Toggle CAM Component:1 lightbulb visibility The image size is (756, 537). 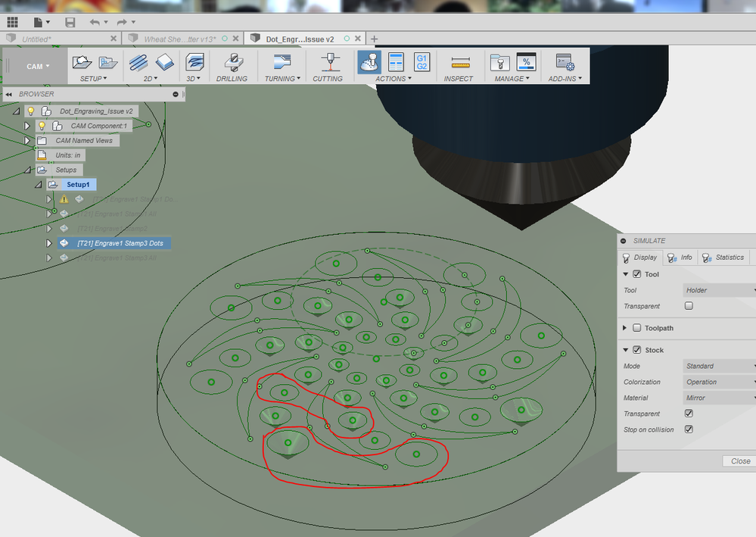(x=42, y=126)
